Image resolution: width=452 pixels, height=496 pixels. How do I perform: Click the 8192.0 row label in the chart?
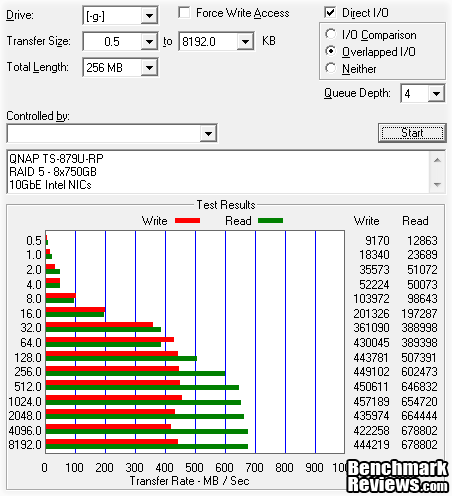coord(25,445)
